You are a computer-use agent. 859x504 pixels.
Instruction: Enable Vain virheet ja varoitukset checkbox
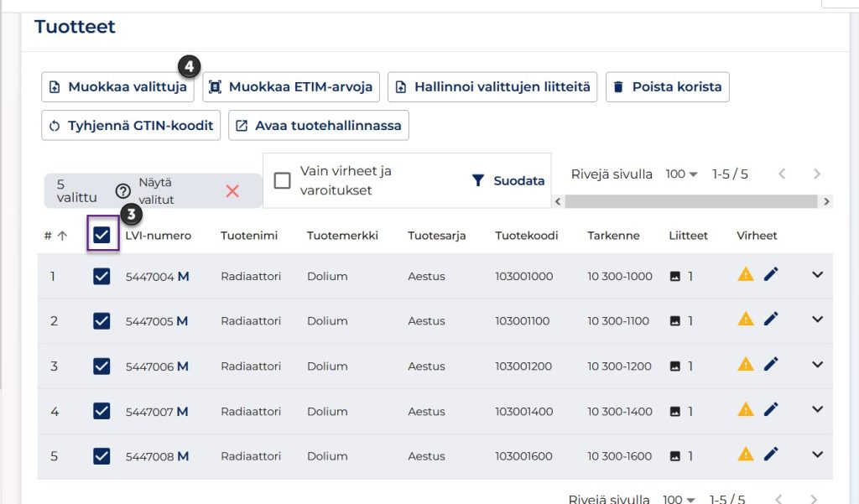coord(283,180)
